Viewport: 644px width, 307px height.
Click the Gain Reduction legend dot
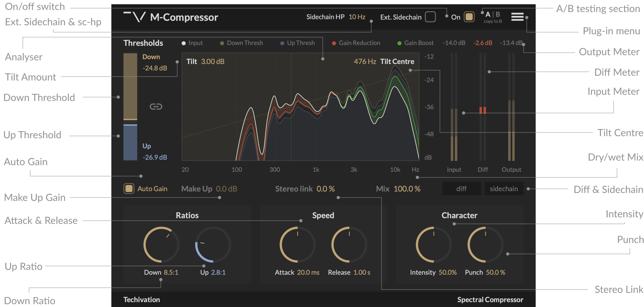[334, 43]
